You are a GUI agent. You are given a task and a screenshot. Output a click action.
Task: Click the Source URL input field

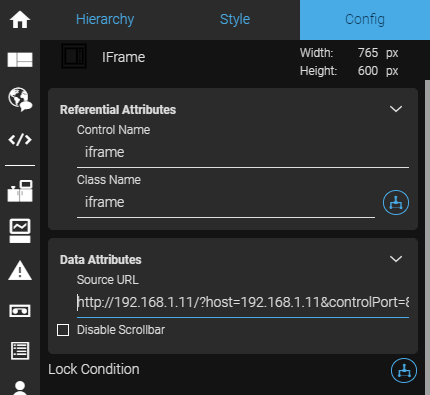pyautogui.click(x=243, y=303)
